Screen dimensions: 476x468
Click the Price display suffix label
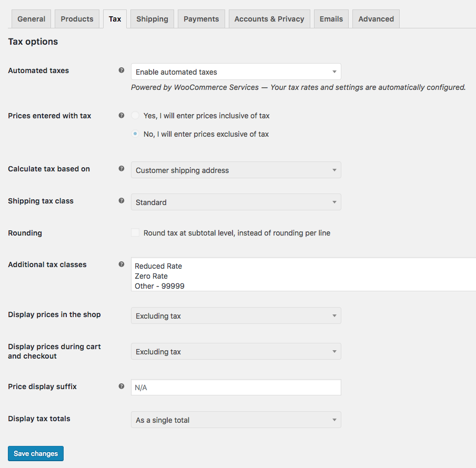42,386
